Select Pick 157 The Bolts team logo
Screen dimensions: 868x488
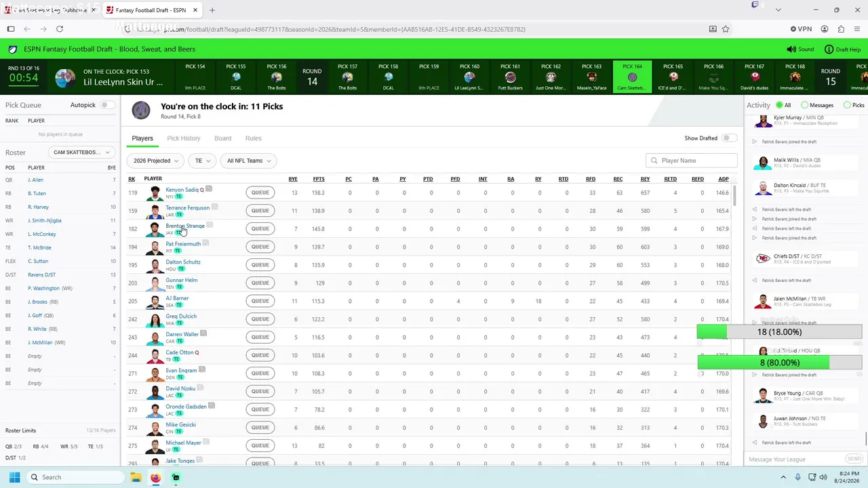[x=347, y=77]
